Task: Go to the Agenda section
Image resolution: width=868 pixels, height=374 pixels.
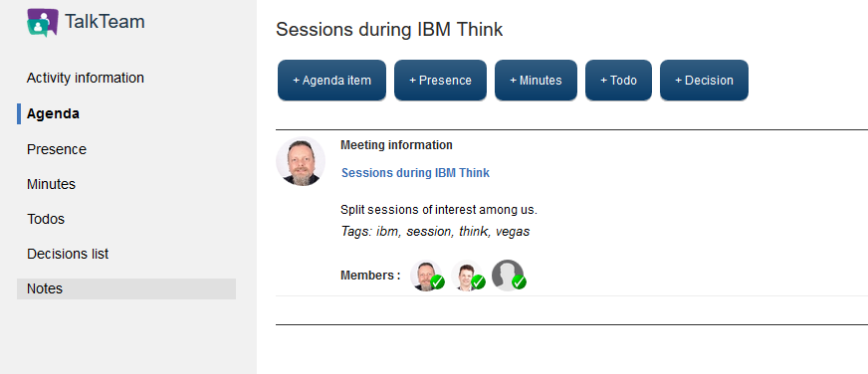Action: click(x=53, y=114)
